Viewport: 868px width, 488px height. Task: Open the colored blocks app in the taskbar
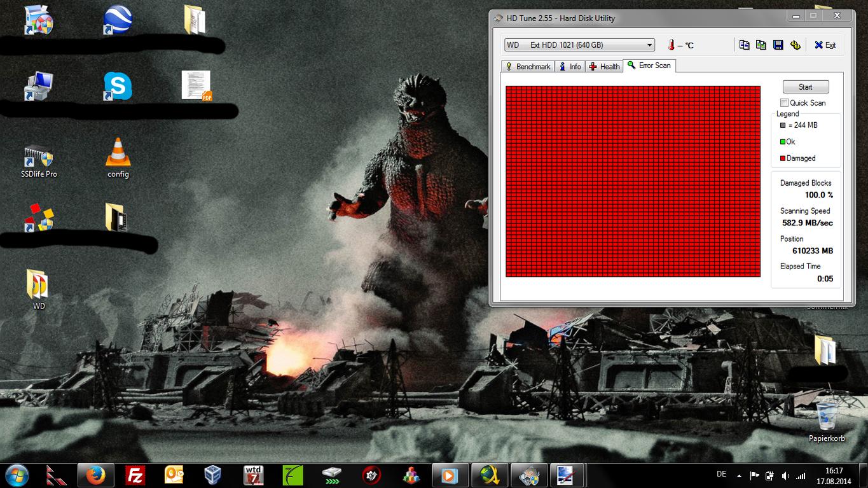coord(411,475)
